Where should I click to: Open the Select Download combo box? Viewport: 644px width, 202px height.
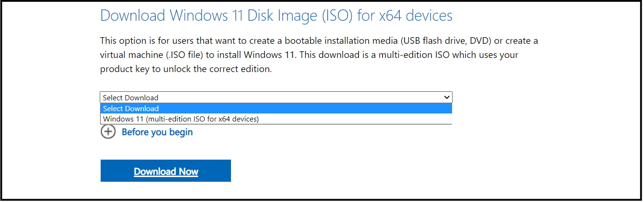click(276, 97)
